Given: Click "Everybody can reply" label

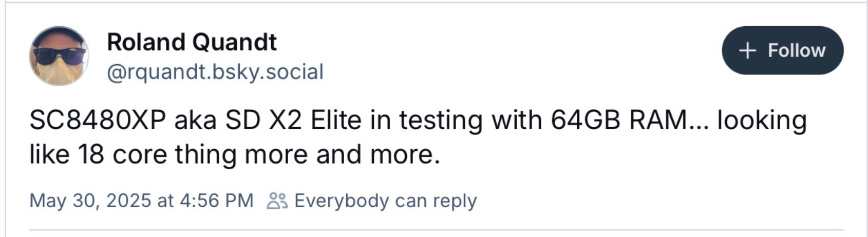Looking at the screenshot, I should tap(385, 201).
